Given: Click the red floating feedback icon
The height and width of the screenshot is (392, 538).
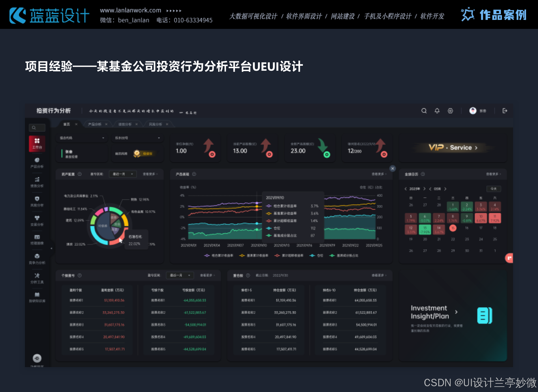Looking at the screenshot, I should tap(509, 258).
